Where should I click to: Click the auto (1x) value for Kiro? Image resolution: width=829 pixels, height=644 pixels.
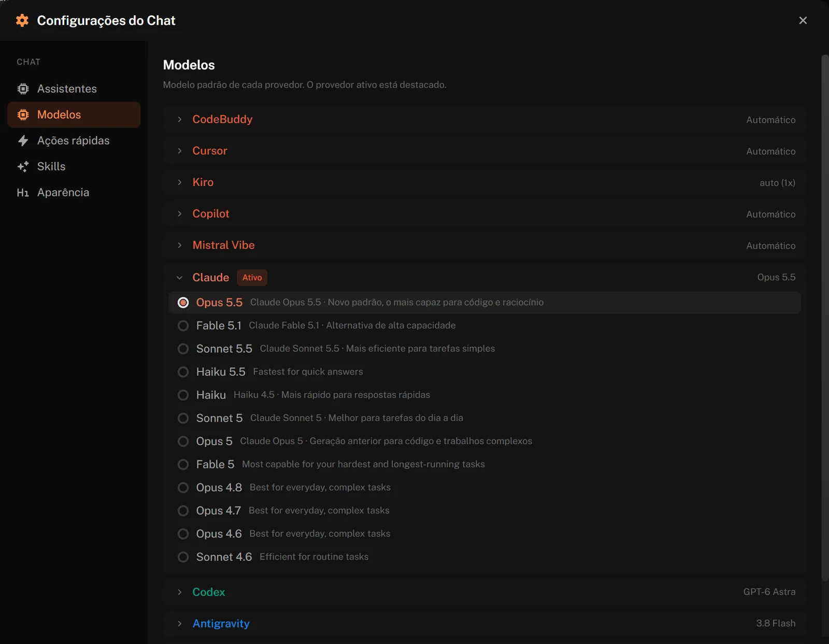coord(777,182)
